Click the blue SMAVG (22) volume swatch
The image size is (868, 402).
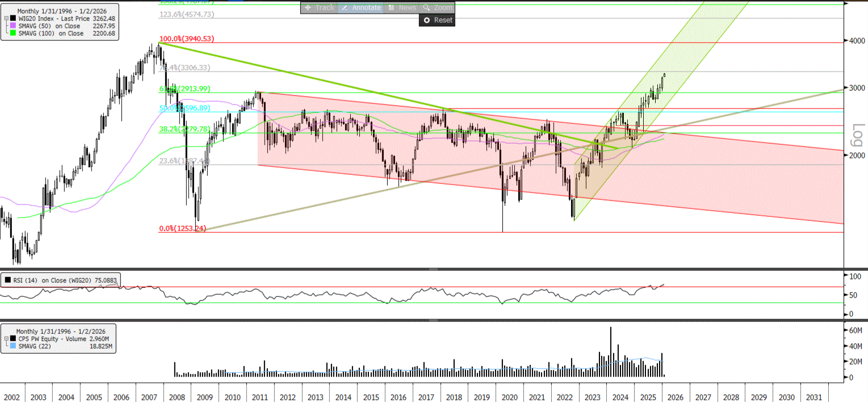[12, 346]
